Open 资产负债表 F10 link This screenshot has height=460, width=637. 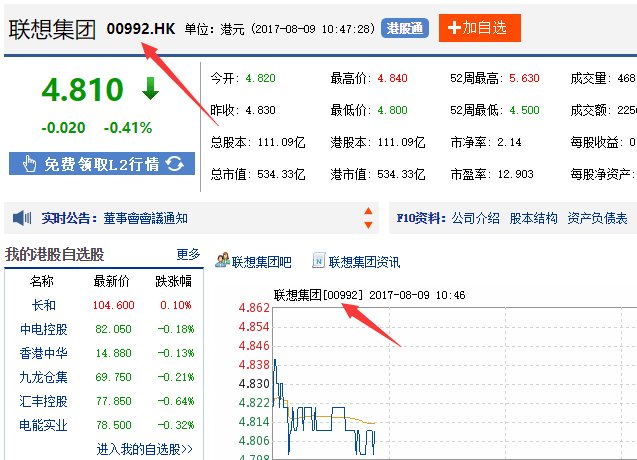(597, 219)
